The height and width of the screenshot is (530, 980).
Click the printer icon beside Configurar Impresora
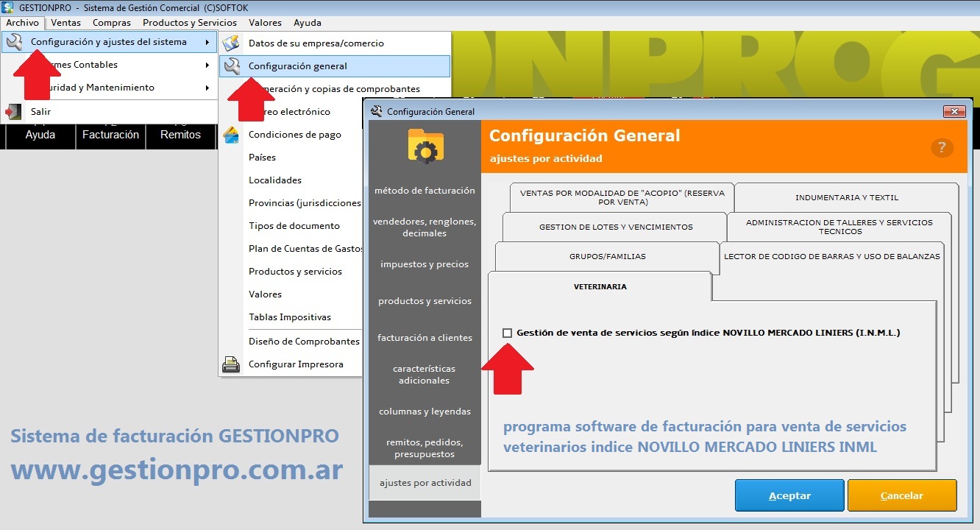coord(232,364)
